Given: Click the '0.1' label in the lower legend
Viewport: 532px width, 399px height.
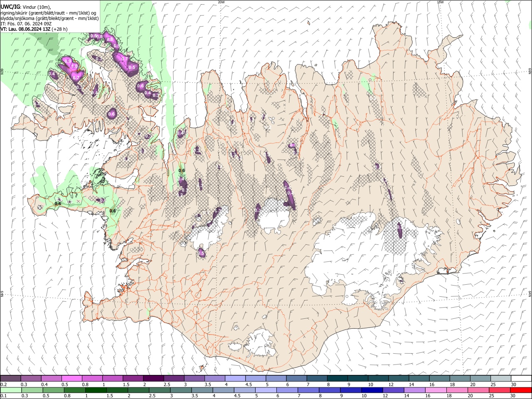Looking at the screenshot, I should (4, 396).
